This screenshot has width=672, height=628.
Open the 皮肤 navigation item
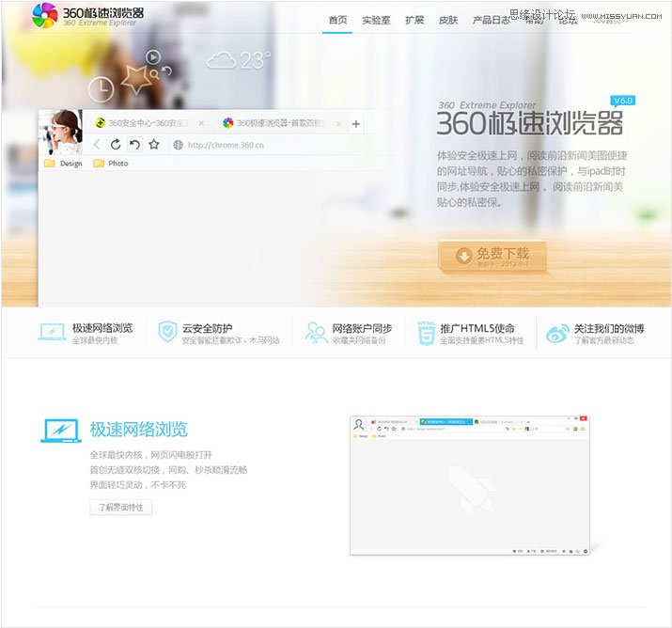(x=448, y=20)
